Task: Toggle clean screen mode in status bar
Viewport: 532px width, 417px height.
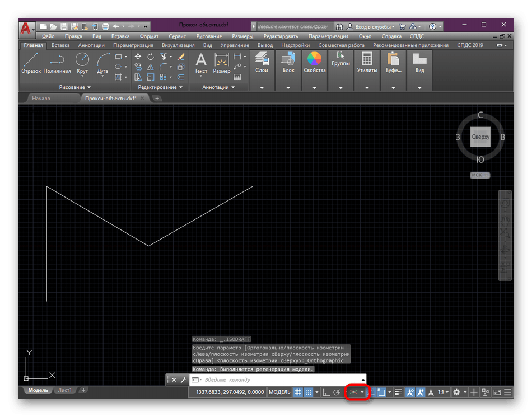Action: (x=497, y=392)
